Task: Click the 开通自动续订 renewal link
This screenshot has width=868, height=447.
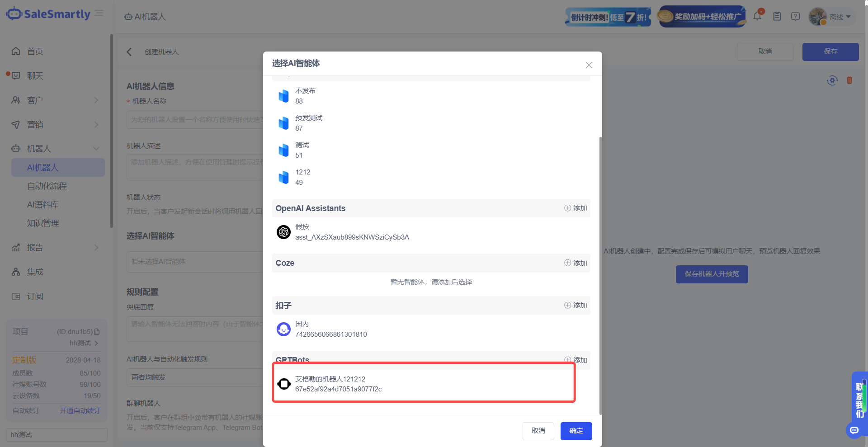Action: click(x=80, y=410)
